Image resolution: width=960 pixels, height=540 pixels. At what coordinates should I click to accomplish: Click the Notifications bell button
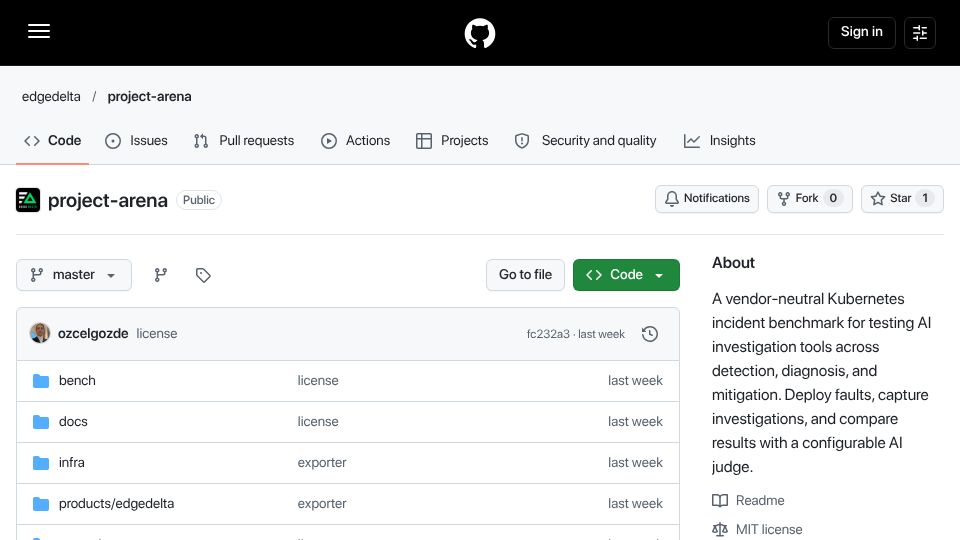click(707, 198)
